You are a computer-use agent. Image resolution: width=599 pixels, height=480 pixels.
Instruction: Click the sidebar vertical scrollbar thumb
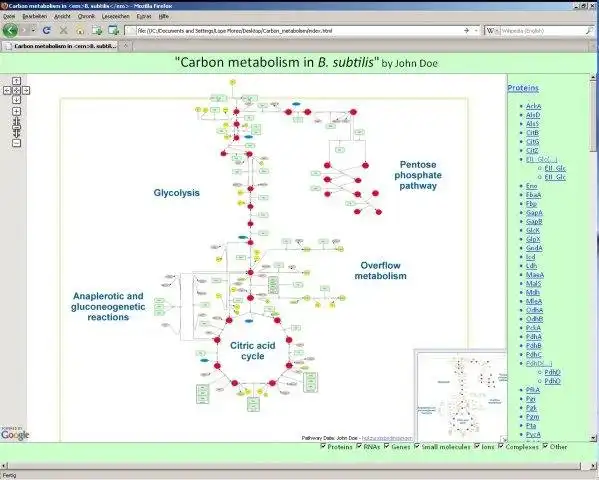pos(593,117)
